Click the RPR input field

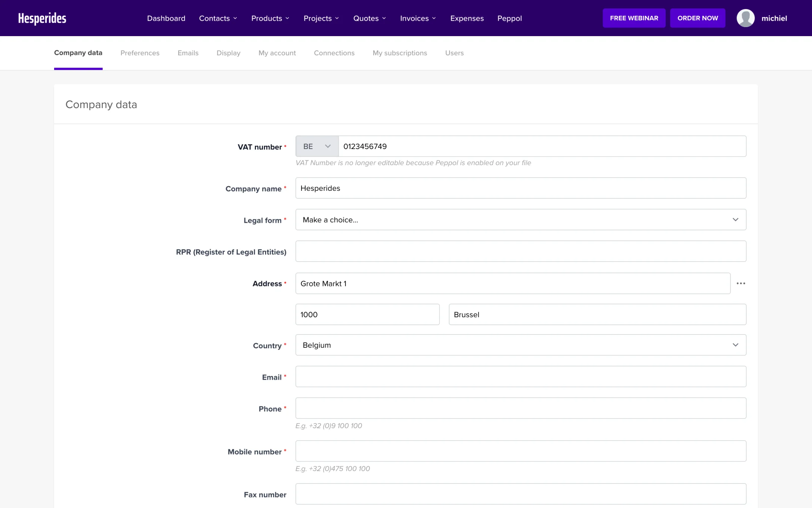521,251
